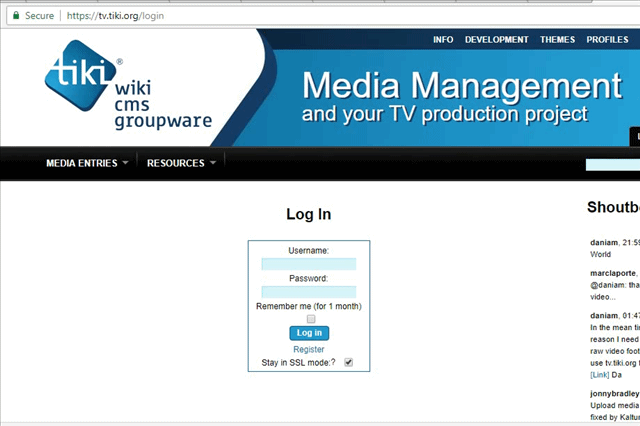Click the Log In heading text

click(x=309, y=214)
